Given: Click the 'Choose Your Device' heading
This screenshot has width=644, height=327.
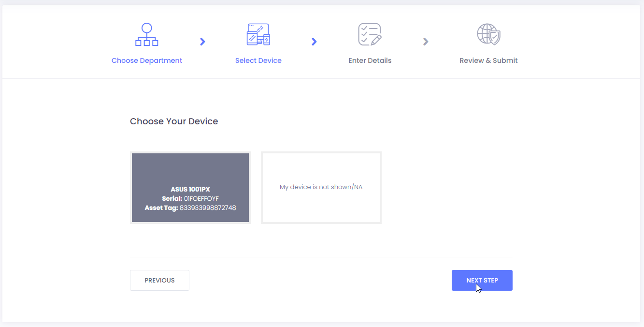Looking at the screenshot, I should pos(174,121).
